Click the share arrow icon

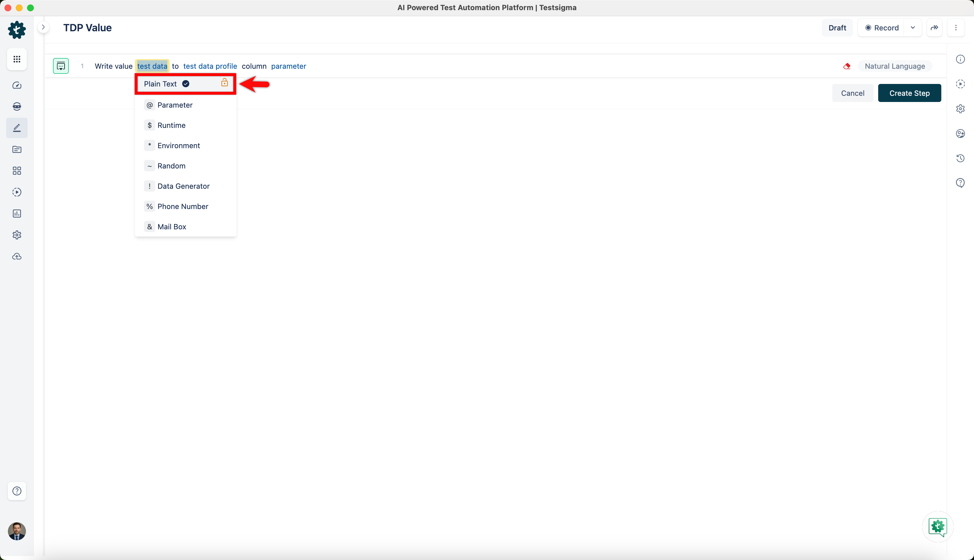(934, 28)
